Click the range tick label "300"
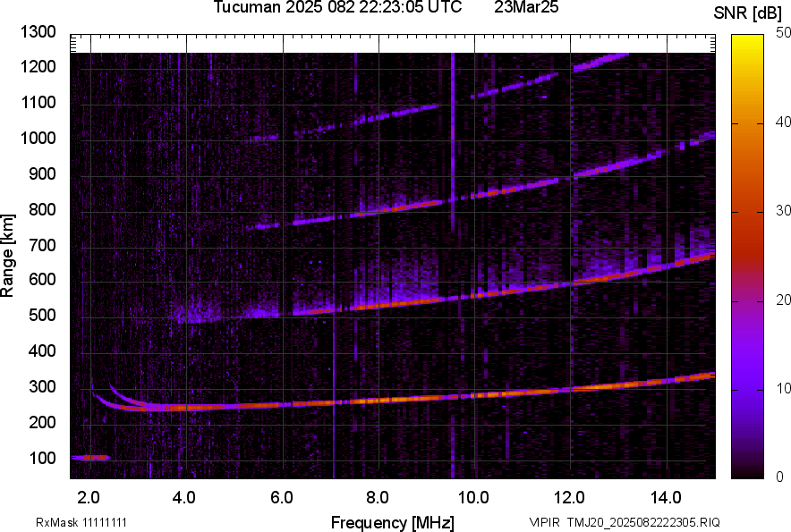791x532 pixels. (42, 387)
